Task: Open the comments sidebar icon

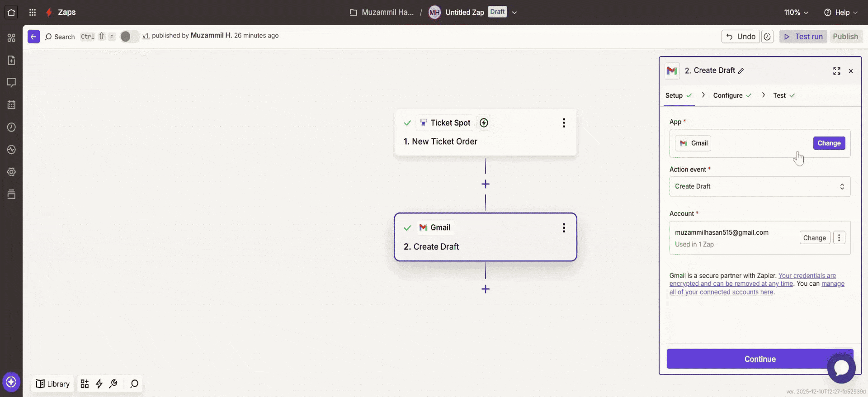Action: click(x=11, y=82)
